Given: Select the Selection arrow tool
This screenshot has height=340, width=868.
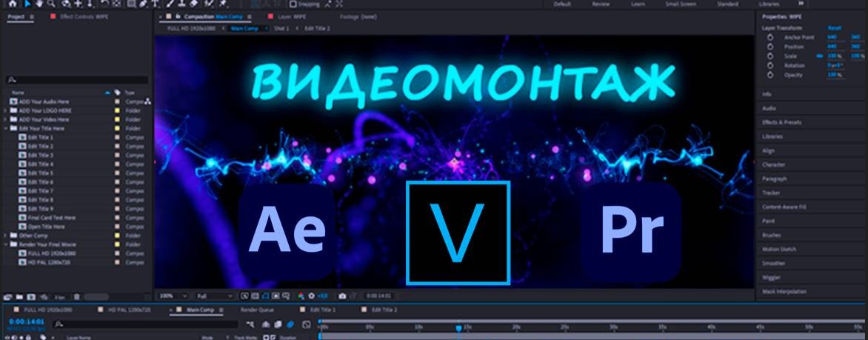Looking at the screenshot, I should (27, 3).
